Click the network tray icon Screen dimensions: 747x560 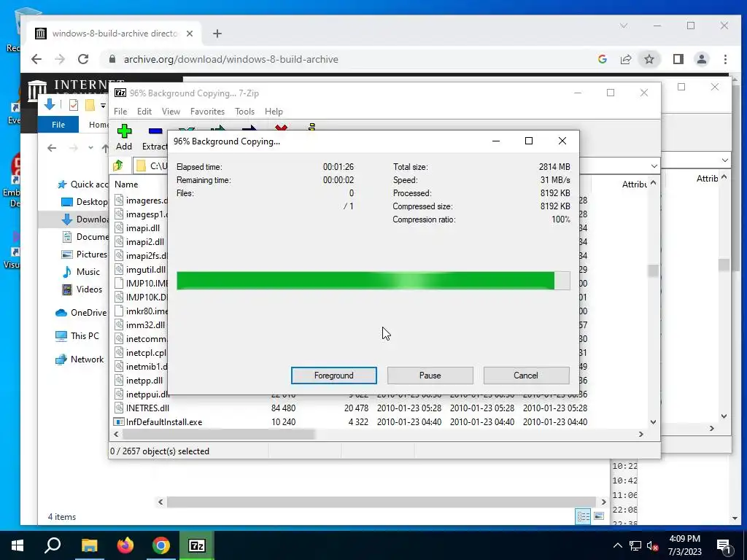pyautogui.click(x=635, y=545)
